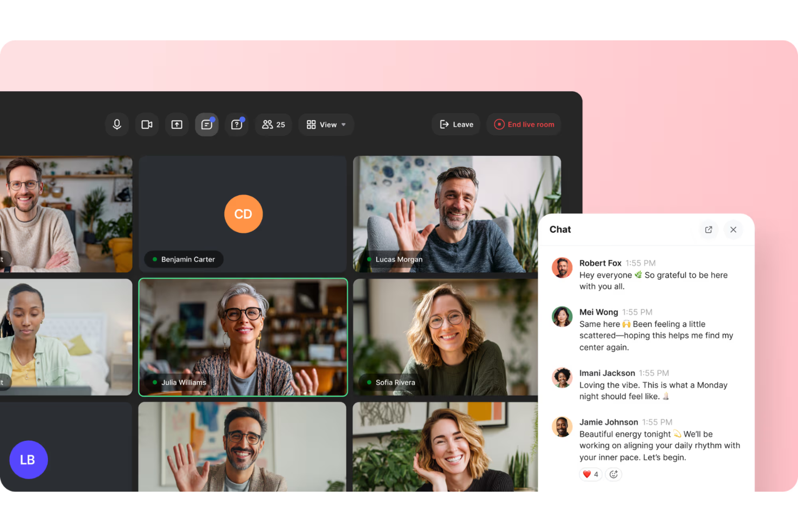798x532 pixels.
Task: Click Robert Fox's name in chat
Action: coord(600,263)
